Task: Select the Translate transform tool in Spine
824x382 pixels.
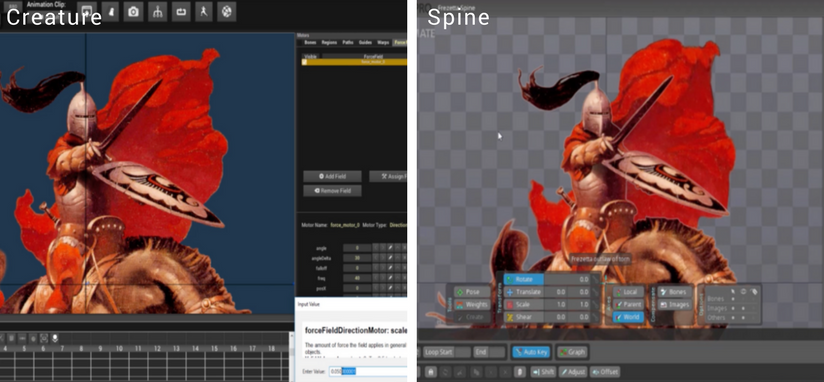Action: click(x=524, y=292)
